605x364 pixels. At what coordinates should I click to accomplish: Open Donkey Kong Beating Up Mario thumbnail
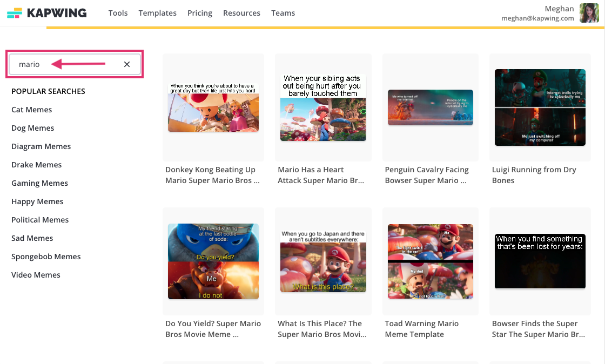pyautogui.click(x=213, y=107)
